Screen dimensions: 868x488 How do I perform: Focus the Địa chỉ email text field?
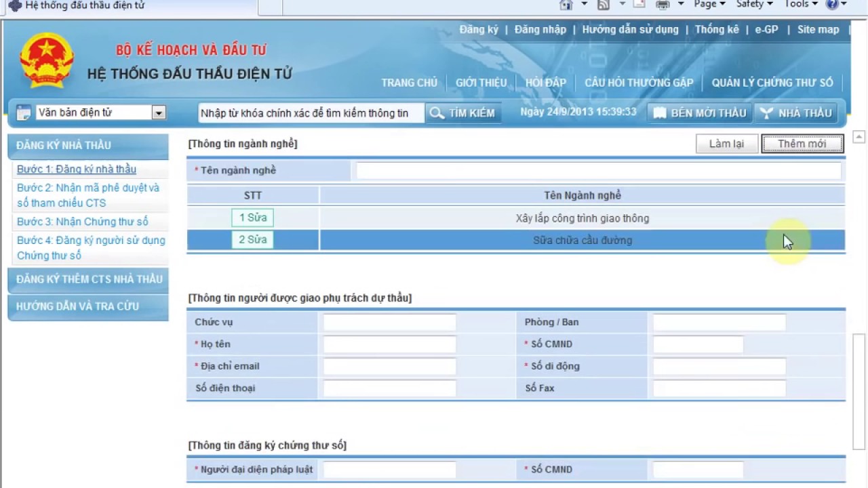pos(389,366)
